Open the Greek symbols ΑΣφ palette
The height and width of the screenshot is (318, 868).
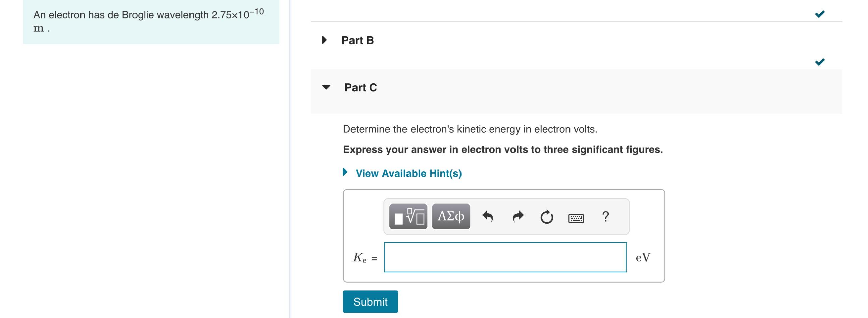click(450, 216)
